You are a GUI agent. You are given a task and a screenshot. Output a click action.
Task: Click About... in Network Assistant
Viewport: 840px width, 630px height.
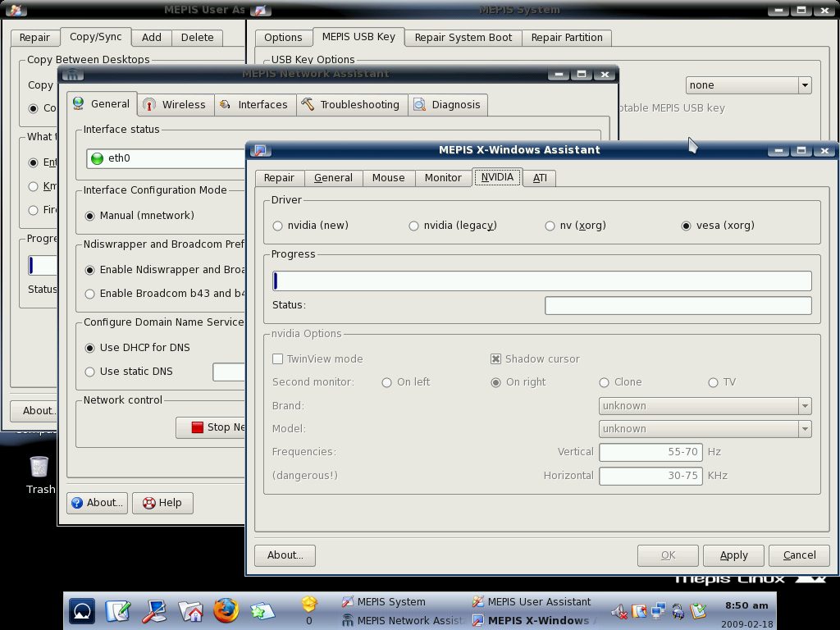pos(97,503)
